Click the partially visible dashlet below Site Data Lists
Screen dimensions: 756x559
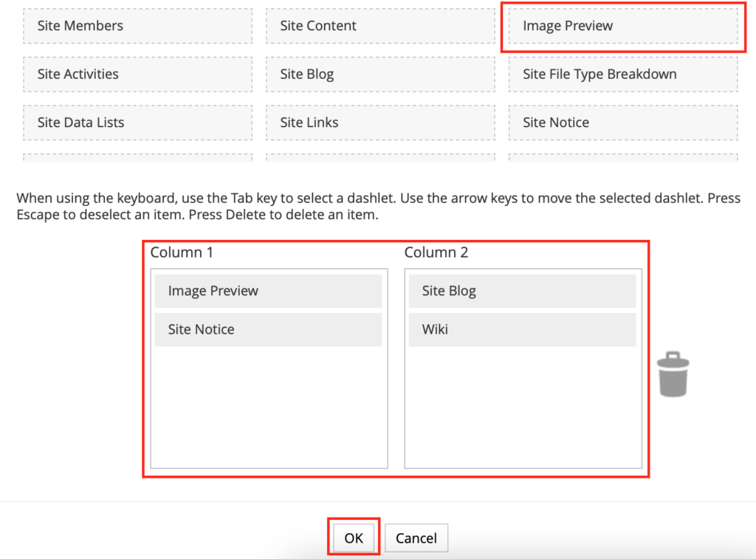click(137, 157)
